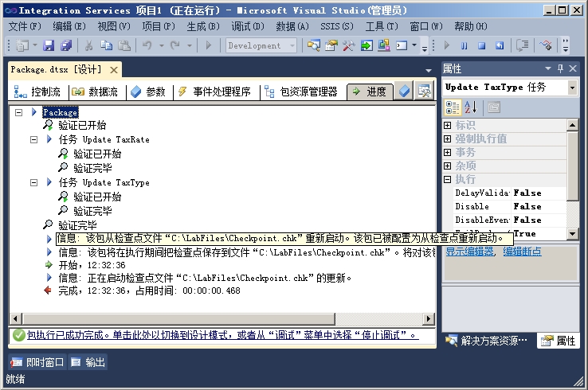Click the green arrow toolbar icon

[367, 45]
